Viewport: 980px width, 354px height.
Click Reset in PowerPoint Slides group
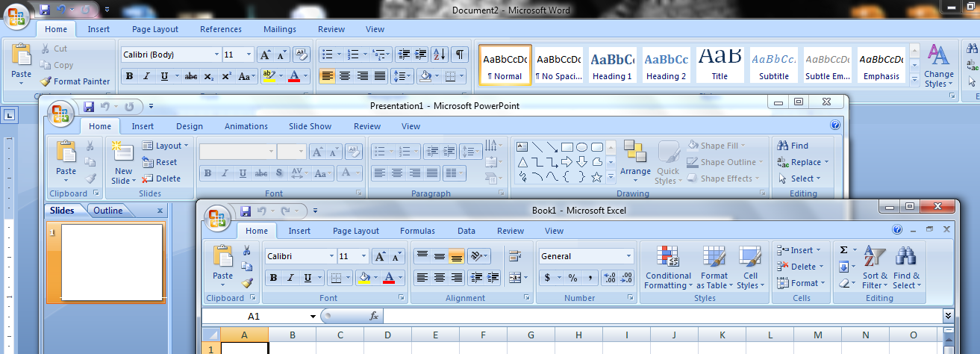click(x=160, y=162)
